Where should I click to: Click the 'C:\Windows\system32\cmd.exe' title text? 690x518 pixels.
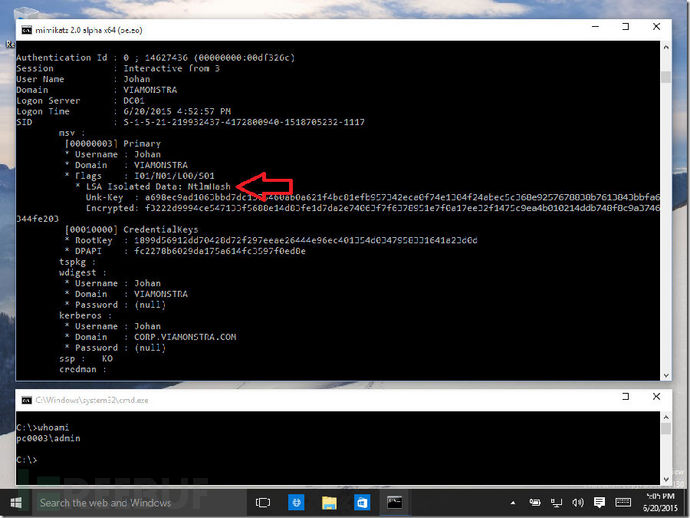tap(92, 400)
